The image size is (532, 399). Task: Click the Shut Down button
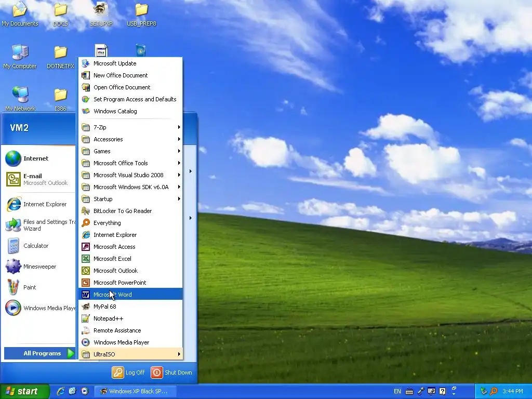click(x=171, y=372)
